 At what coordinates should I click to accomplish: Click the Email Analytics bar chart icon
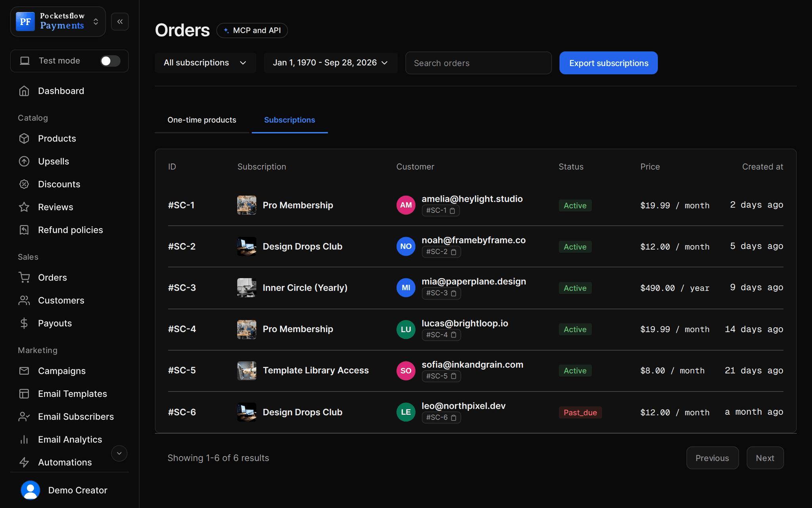(24, 439)
